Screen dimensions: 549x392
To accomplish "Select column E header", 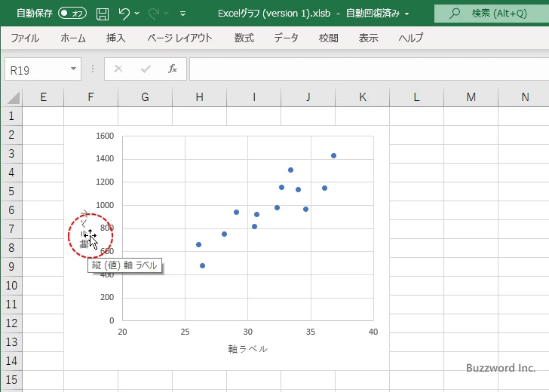I will (x=43, y=97).
